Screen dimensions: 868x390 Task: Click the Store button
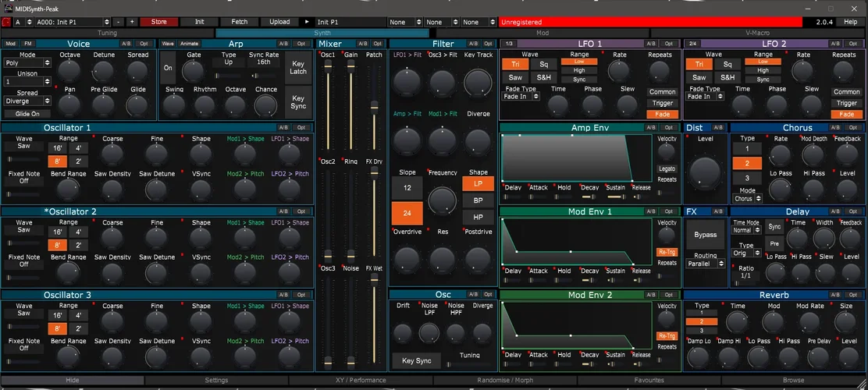pos(158,22)
